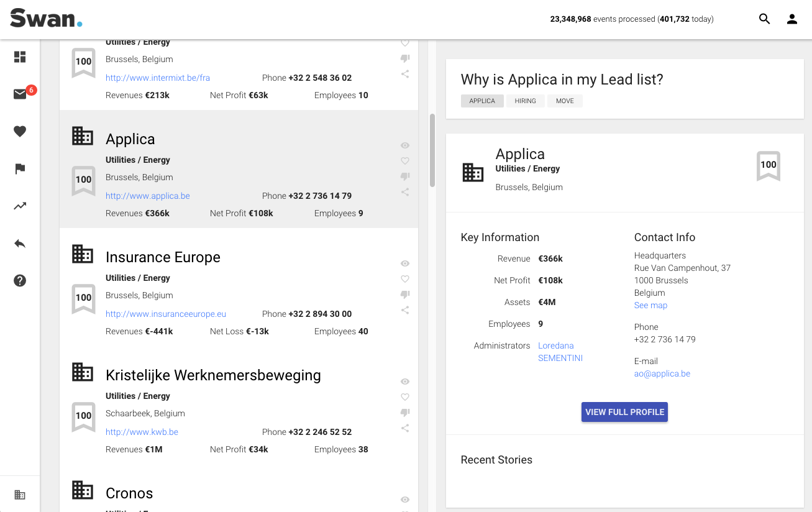Share the Applica lead
Image resolution: width=812 pixels, height=512 pixels.
point(405,192)
